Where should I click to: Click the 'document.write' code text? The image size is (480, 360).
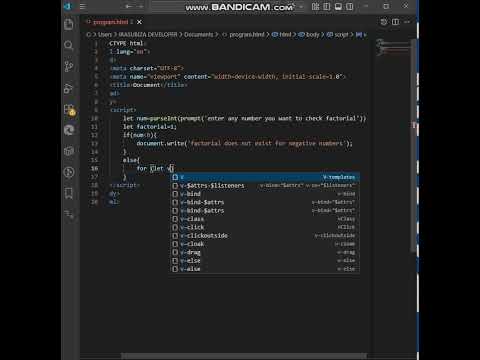(160, 144)
